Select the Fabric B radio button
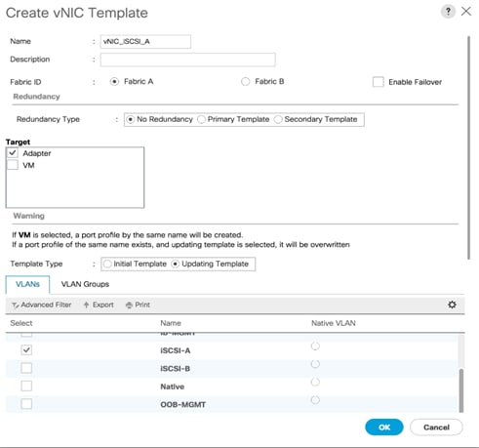Screen dimensions: 479x448 click(x=246, y=82)
